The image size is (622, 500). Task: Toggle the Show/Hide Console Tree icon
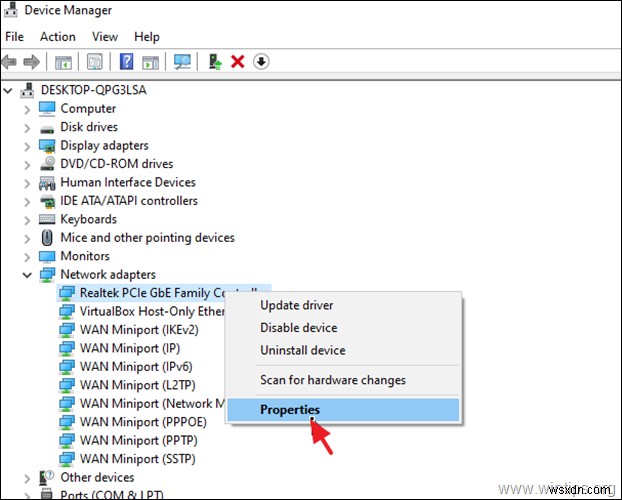(63, 62)
